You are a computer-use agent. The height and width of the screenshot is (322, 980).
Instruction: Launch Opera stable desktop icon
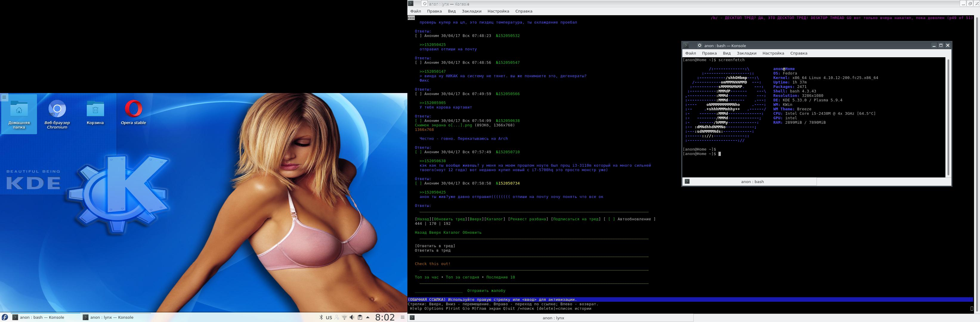[x=133, y=112]
